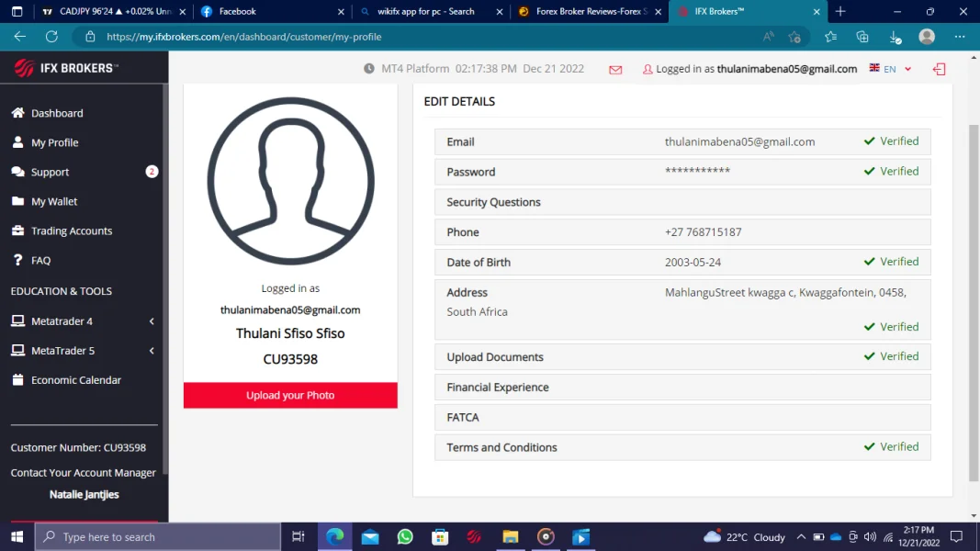Open FAQ in sidebar
The image size is (980, 551).
pyautogui.click(x=40, y=260)
